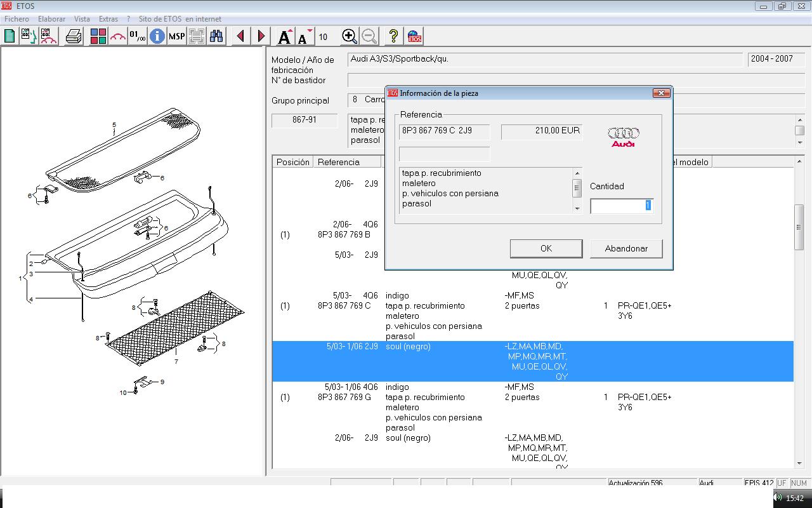This screenshot has width=812, height=508.
Task: Open help with yellow question mark icon
Action: point(393,36)
